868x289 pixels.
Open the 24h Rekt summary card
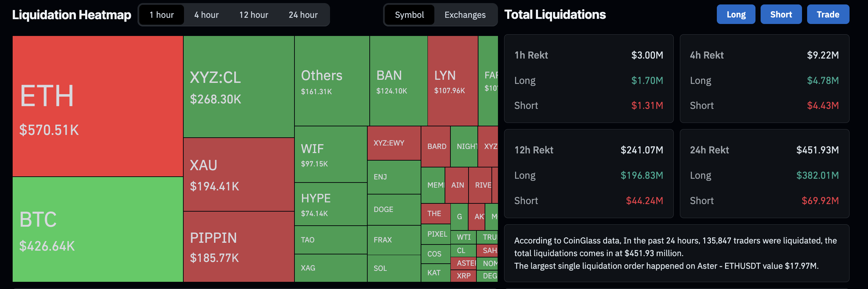tap(764, 174)
